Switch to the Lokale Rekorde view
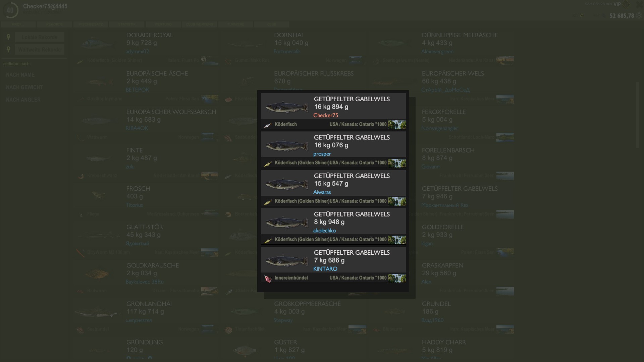Viewport: 644px width, 362px height. 40,37
